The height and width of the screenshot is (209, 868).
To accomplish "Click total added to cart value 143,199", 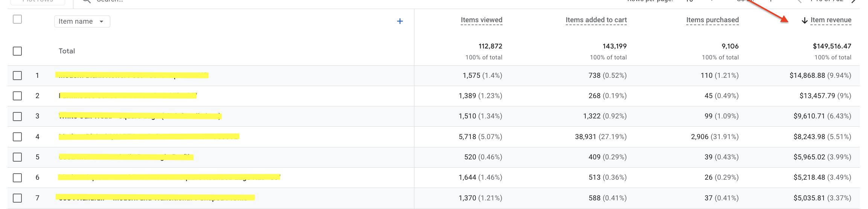I will (x=614, y=46).
